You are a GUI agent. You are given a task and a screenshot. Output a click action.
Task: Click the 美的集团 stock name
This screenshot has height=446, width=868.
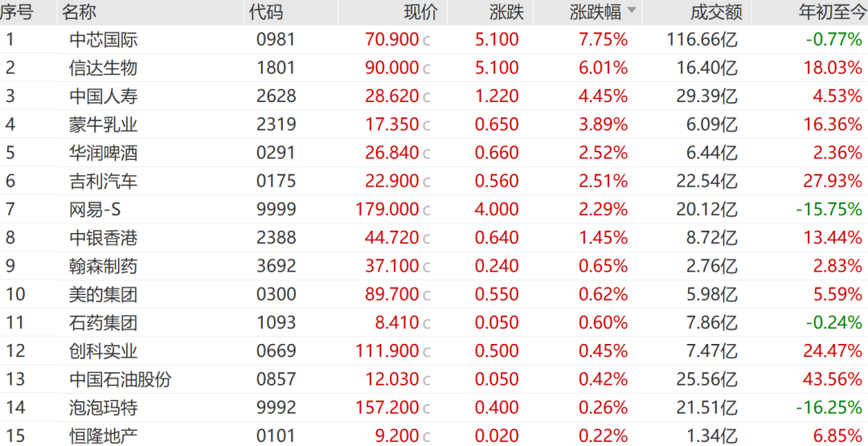click(103, 294)
